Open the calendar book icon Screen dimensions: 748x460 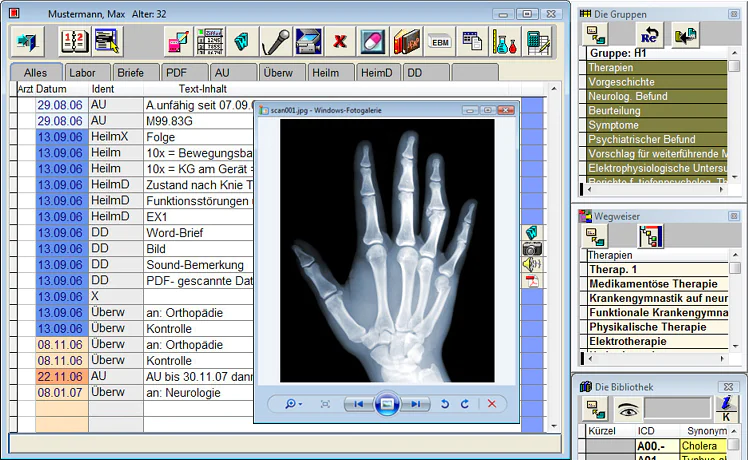pos(74,42)
